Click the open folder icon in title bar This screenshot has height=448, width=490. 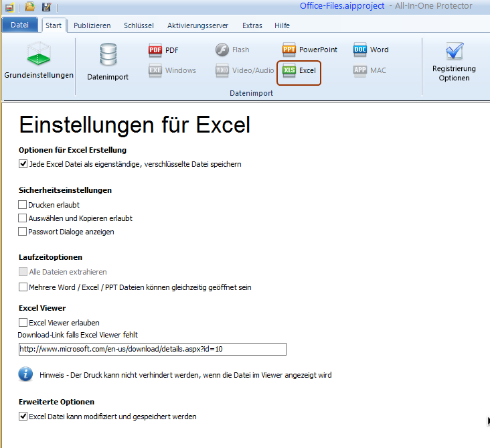29,7
